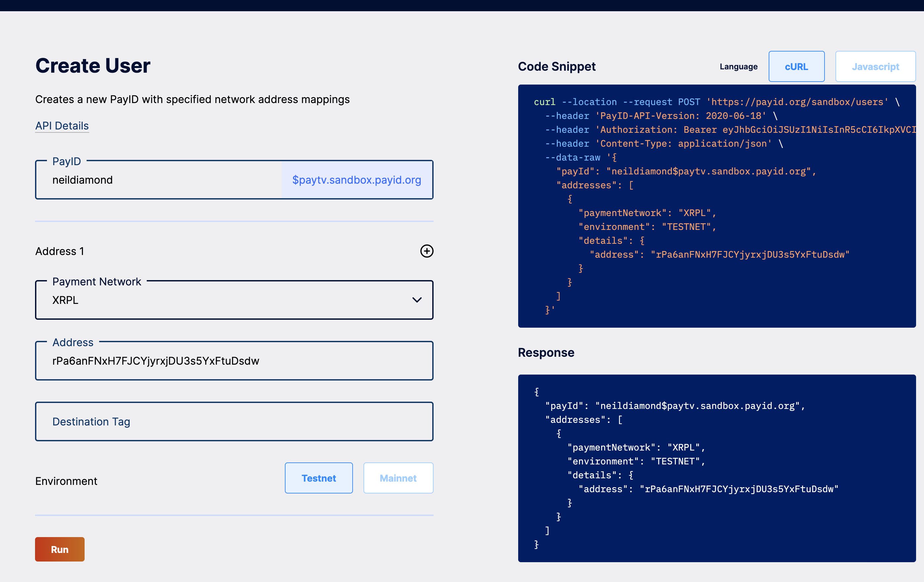Click the $paytv.sandbox.payid.org domain suffix
This screenshot has height=582, width=924.
point(357,180)
